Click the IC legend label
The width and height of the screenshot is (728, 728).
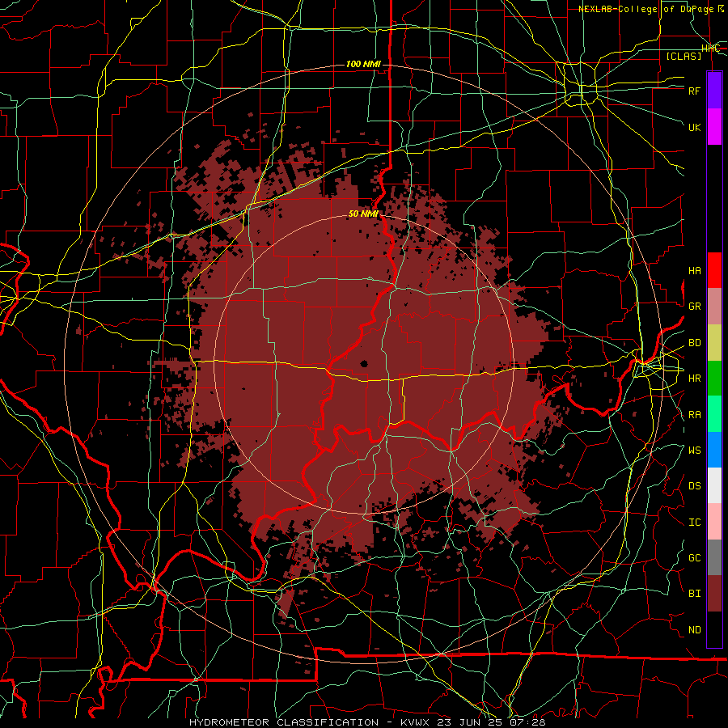point(695,523)
